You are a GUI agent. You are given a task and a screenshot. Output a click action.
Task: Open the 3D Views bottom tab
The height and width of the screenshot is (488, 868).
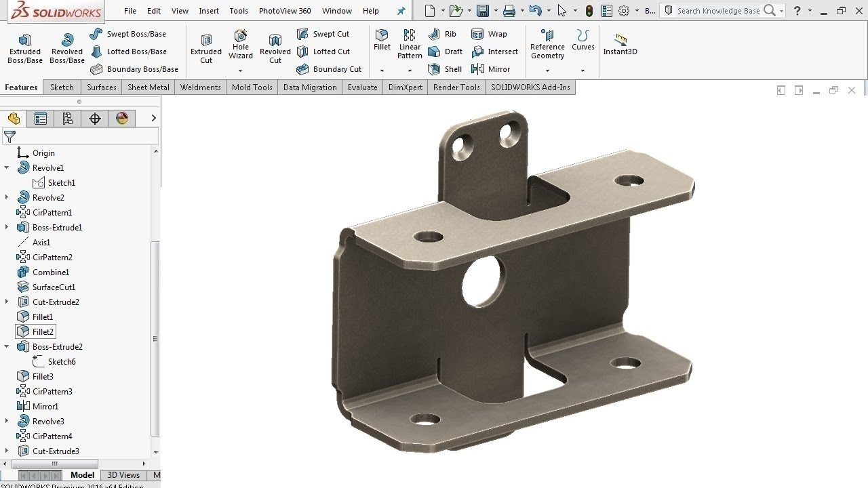(123, 475)
